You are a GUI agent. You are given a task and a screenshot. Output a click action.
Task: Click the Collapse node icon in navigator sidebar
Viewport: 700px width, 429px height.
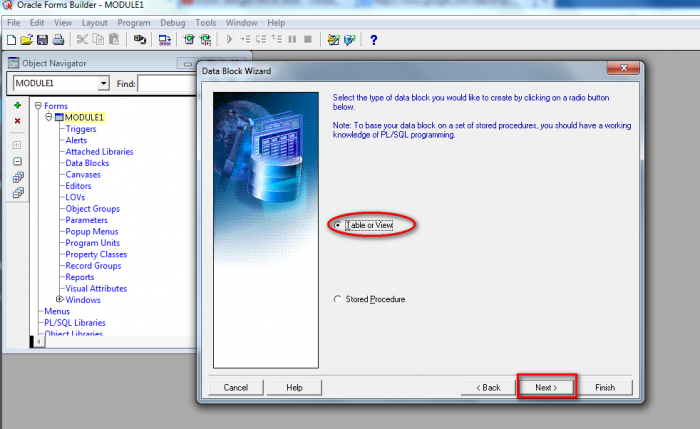coord(17,161)
